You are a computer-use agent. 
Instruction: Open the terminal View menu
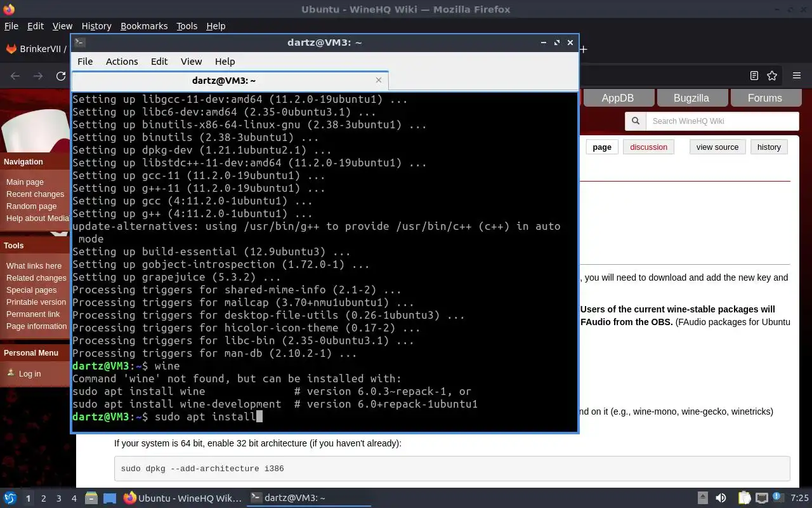click(191, 62)
